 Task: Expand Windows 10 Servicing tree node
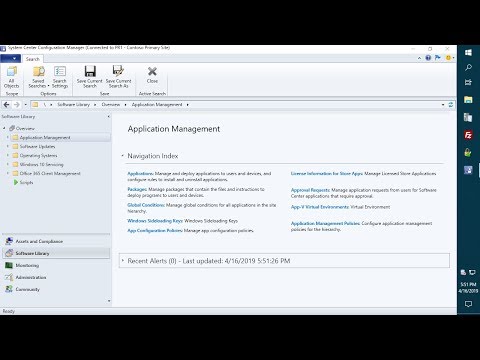tap(8, 164)
